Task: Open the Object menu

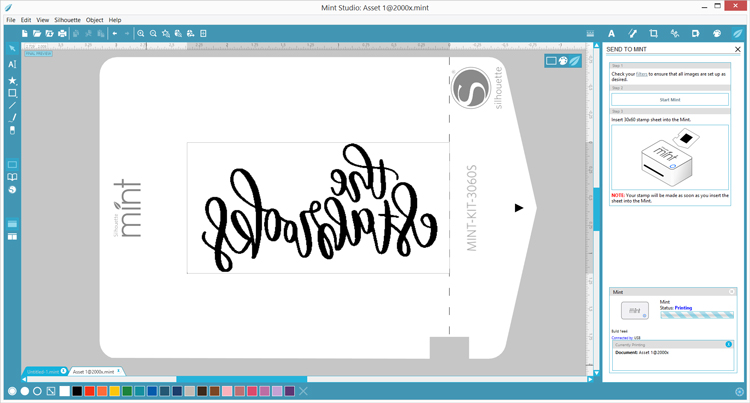Action: 94,20
